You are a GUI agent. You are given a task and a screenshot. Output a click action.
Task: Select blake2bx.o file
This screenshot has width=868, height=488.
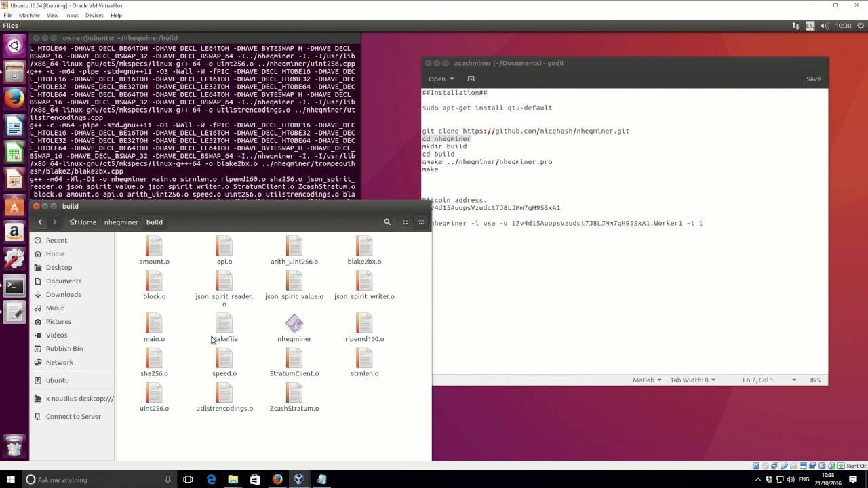click(364, 251)
